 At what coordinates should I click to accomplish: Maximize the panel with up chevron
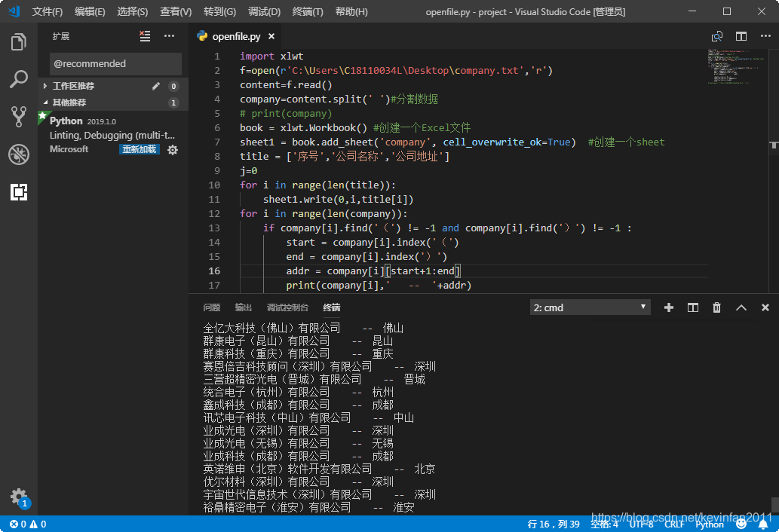pos(741,307)
